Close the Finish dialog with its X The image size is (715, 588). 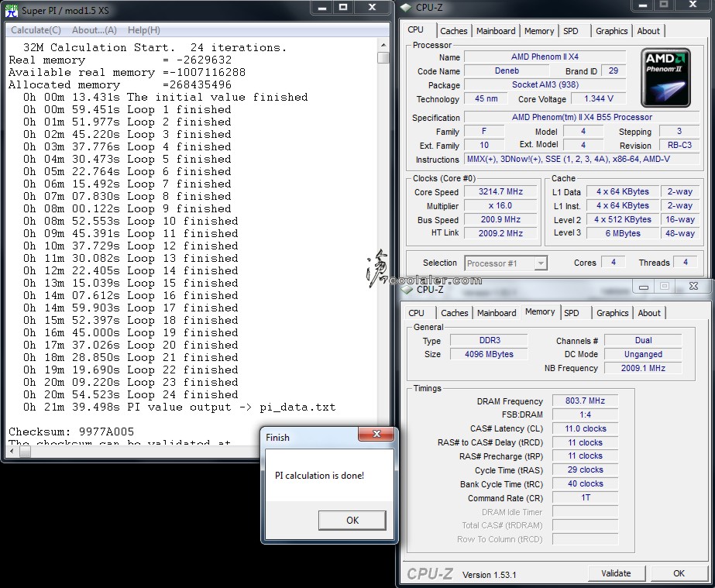377,435
